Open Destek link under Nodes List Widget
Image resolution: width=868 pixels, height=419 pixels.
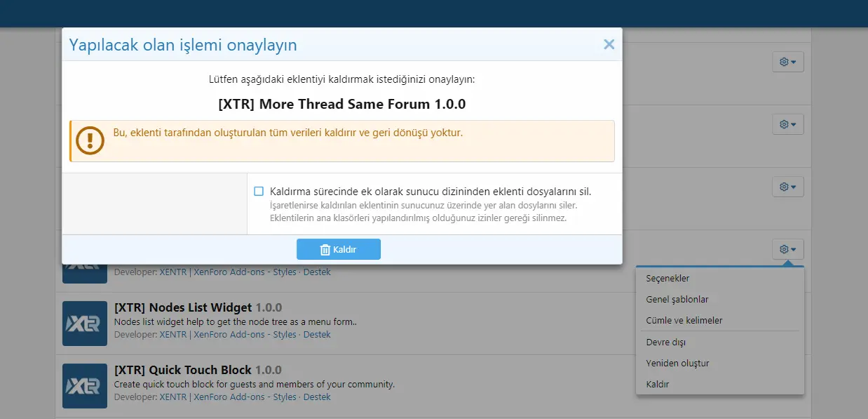pos(317,334)
